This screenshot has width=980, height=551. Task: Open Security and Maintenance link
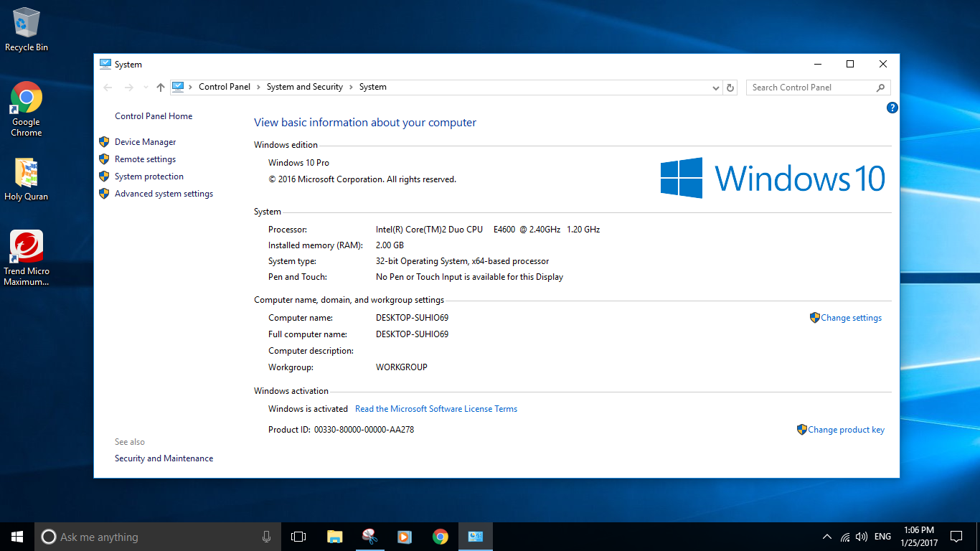164,458
